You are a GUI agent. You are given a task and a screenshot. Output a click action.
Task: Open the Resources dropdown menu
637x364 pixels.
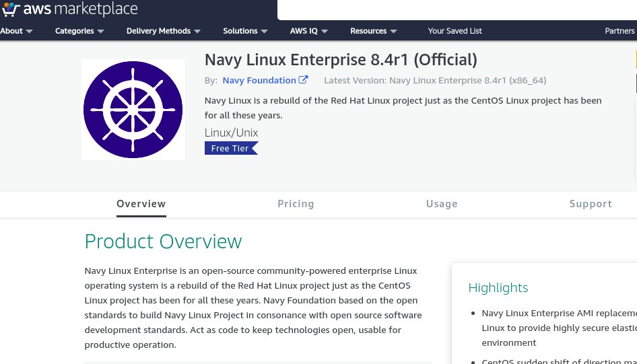(373, 31)
